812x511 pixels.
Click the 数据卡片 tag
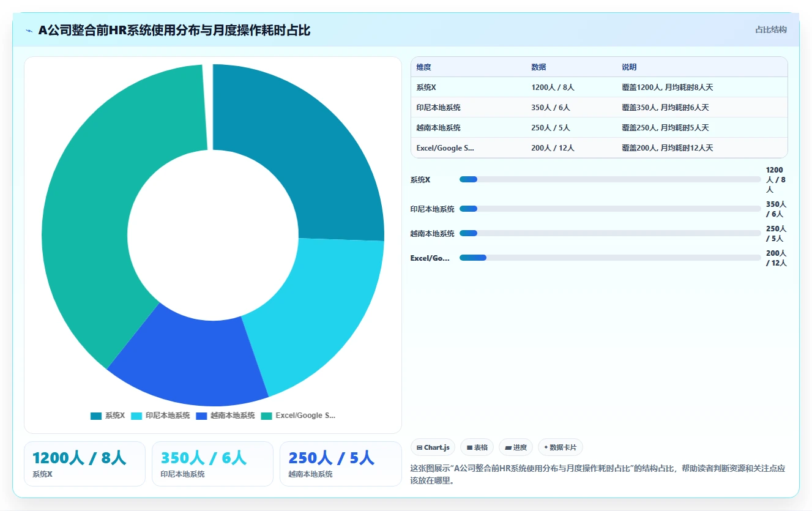point(560,447)
